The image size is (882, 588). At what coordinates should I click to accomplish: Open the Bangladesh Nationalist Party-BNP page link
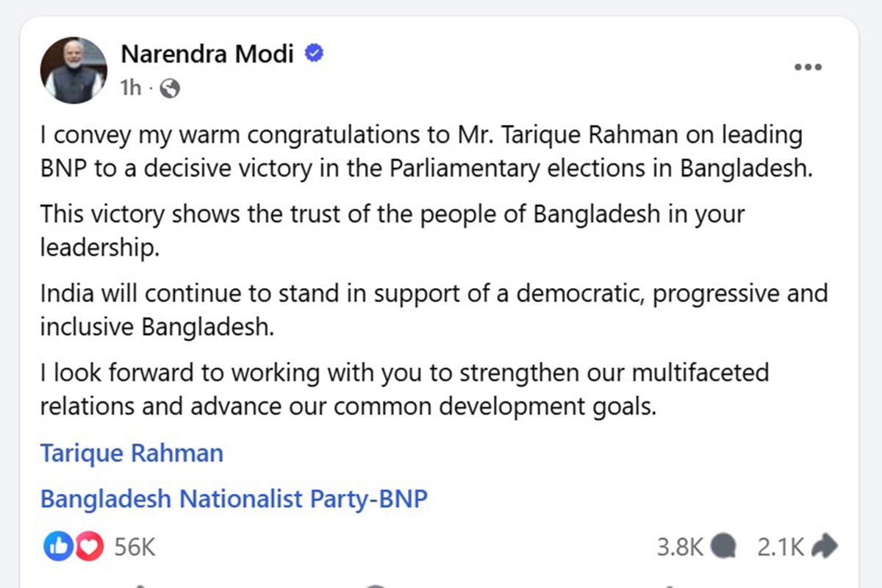coord(233,498)
